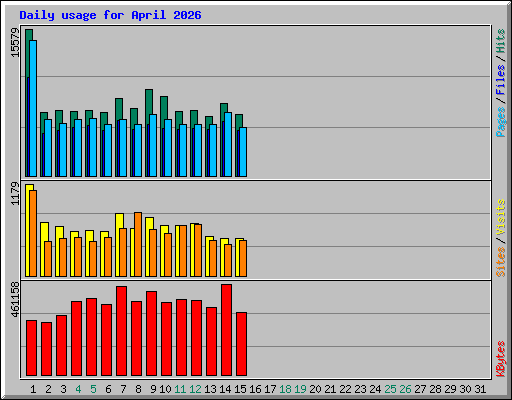The height and width of the screenshot is (400, 512).
Task: Click green day 26 on the x-axis
Action: tap(405, 389)
